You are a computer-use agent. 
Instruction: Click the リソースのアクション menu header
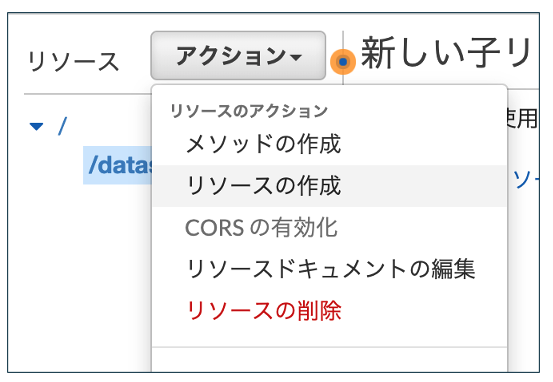pyautogui.click(x=249, y=111)
